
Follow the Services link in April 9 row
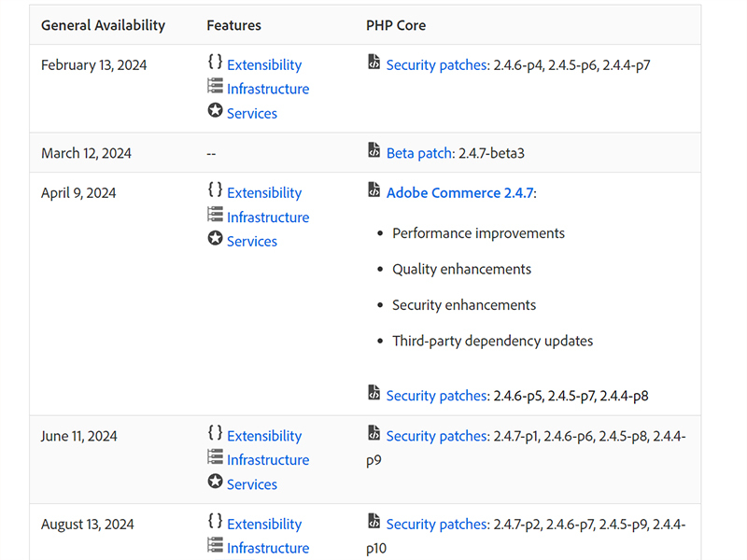[x=252, y=242]
